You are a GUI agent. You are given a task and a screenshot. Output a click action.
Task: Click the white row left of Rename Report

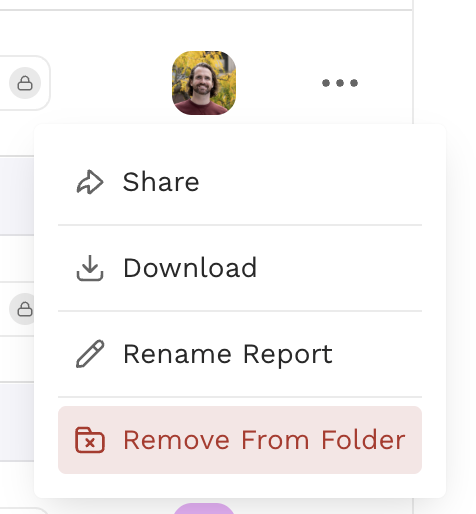(x=17, y=359)
